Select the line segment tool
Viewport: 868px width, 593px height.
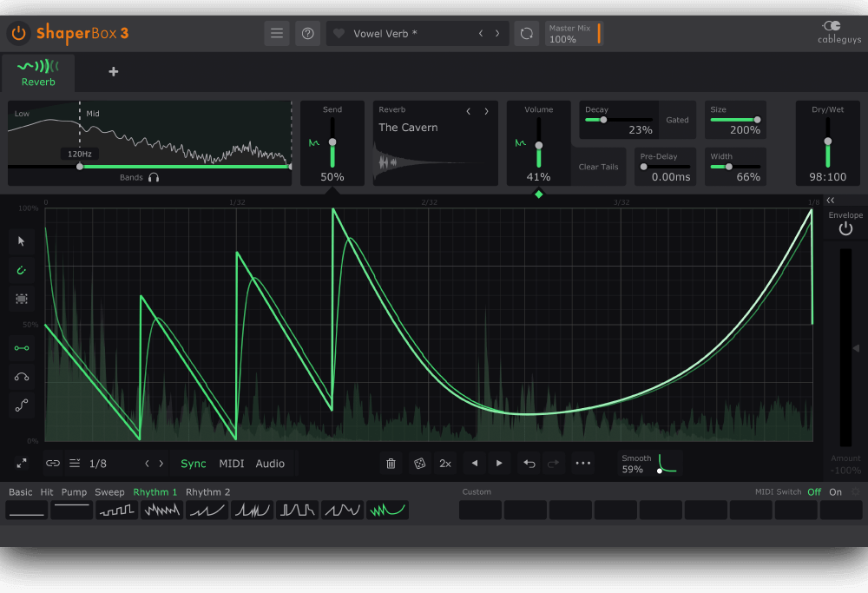(x=22, y=347)
